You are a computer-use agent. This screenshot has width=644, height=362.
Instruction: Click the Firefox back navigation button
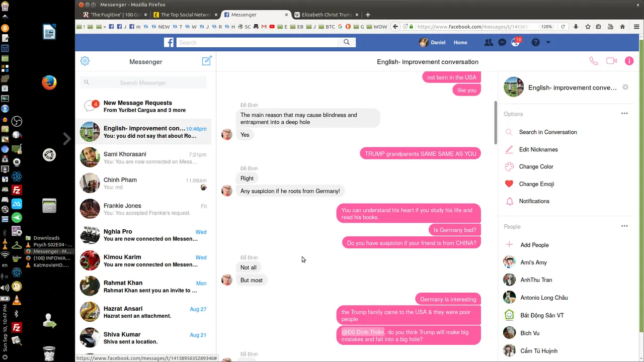[x=395, y=27]
